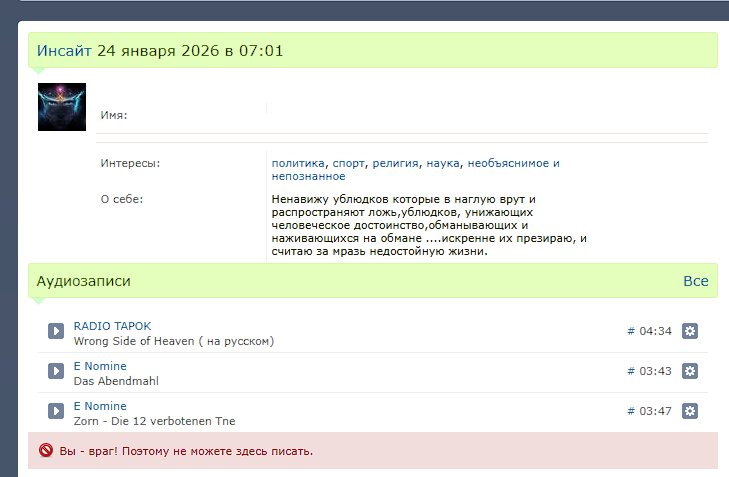Open gear settings for Wrong Side of Heaven

(x=689, y=331)
